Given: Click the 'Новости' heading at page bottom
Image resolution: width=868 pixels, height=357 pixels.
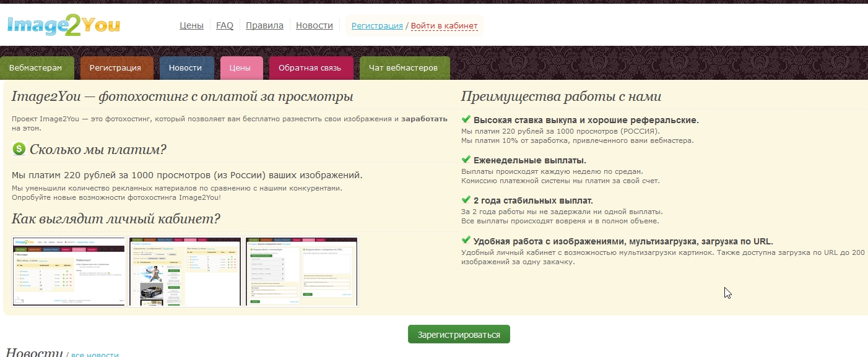Looking at the screenshot, I should (x=34, y=353).
